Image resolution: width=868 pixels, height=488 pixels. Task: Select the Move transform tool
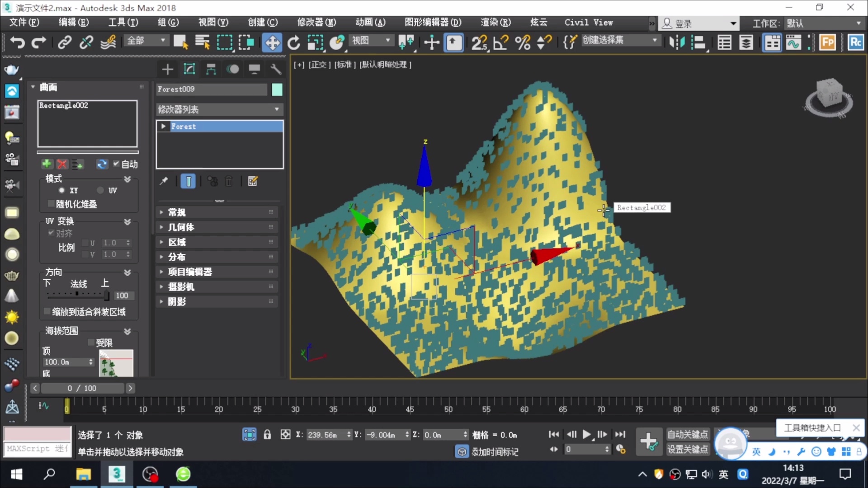(x=272, y=42)
